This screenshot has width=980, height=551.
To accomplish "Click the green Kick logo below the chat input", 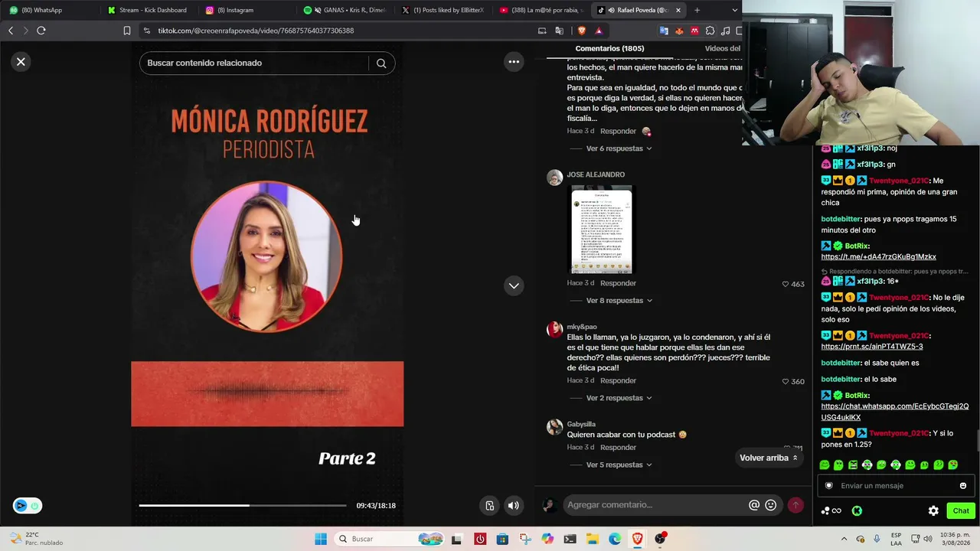I will click(857, 510).
